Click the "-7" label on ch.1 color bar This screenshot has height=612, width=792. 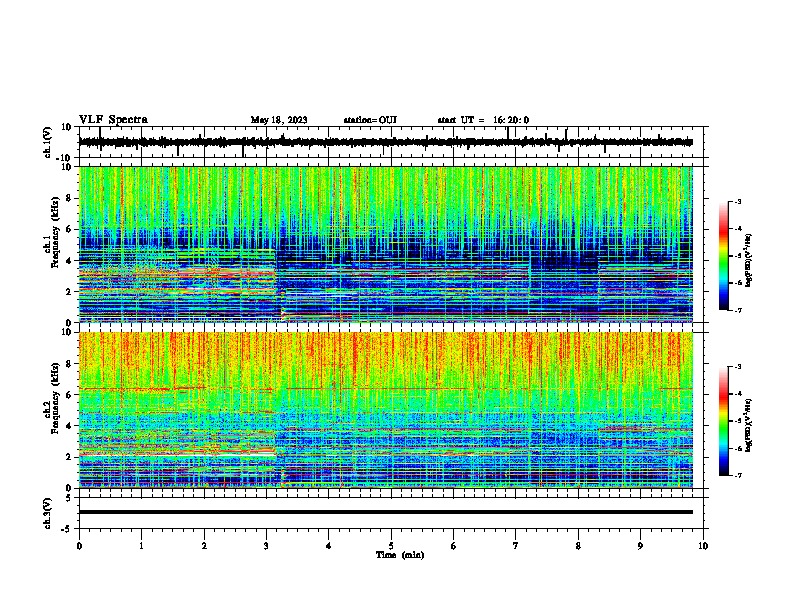pos(738,310)
